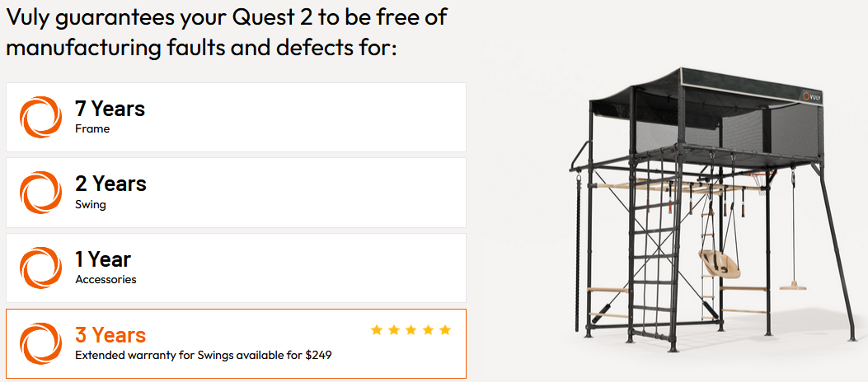Click the Vuly logo on the canopy
This screenshot has height=382, width=868.
click(811, 95)
